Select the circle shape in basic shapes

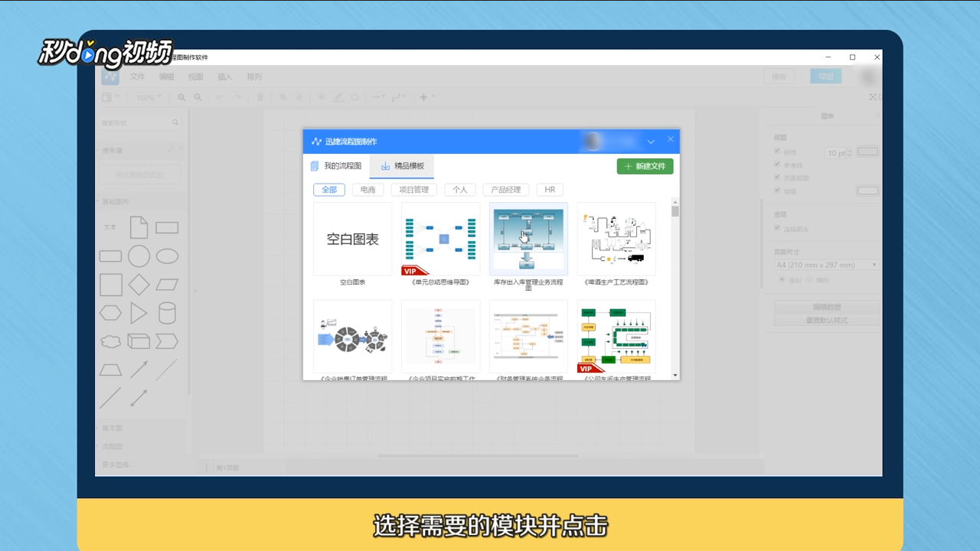(139, 256)
